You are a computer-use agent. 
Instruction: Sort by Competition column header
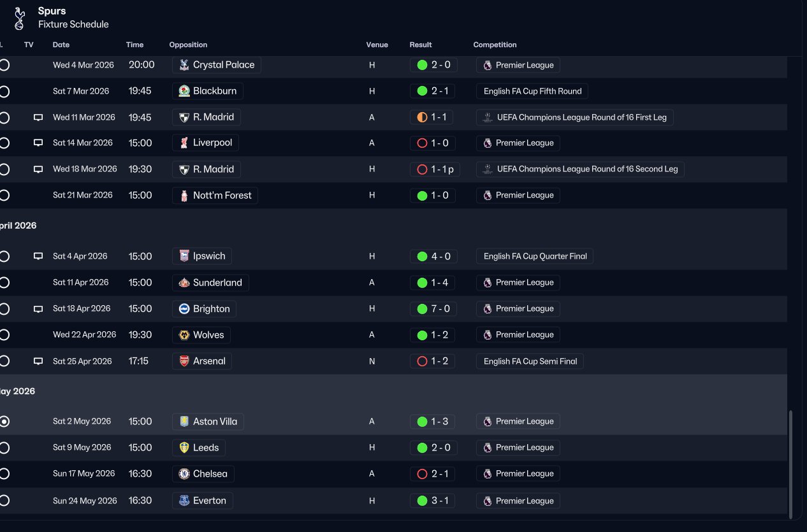coord(495,45)
